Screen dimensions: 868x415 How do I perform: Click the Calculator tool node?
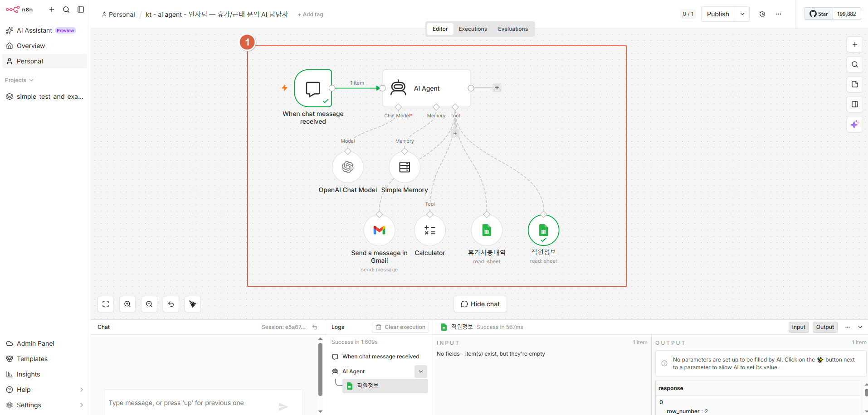(x=430, y=230)
